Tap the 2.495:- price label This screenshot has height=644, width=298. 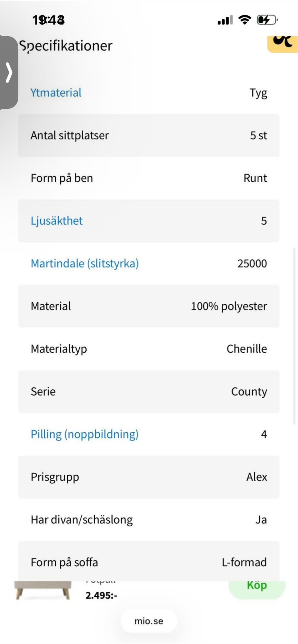(x=101, y=595)
